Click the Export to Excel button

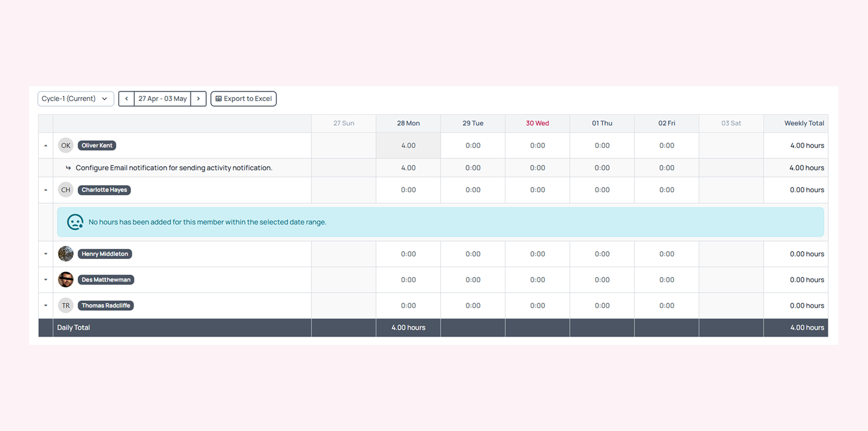(243, 99)
